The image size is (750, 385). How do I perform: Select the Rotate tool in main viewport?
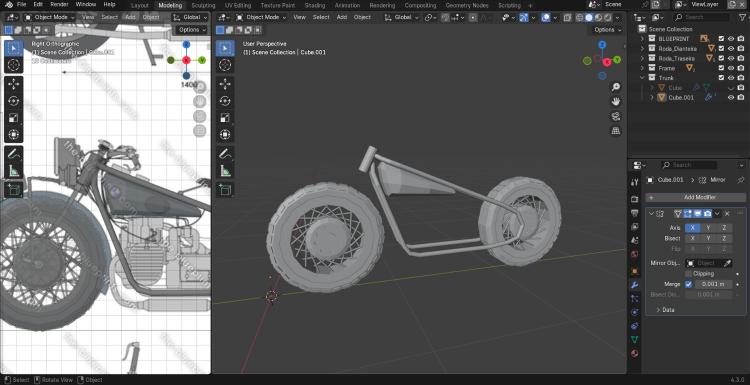(225, 101)
